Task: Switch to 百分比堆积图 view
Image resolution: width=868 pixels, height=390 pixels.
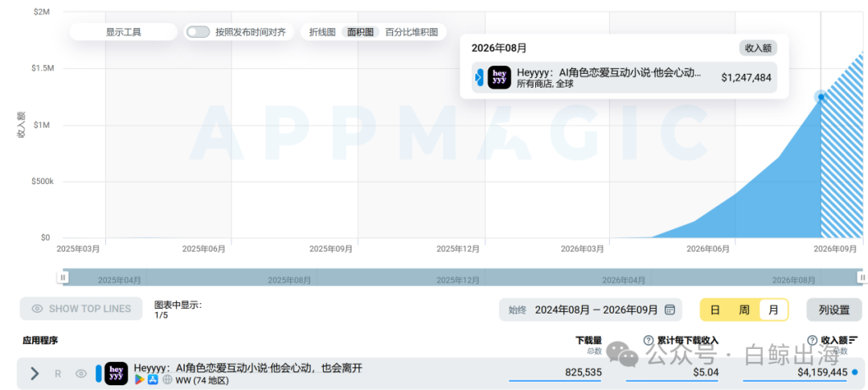Action: (x=411, y=32)
